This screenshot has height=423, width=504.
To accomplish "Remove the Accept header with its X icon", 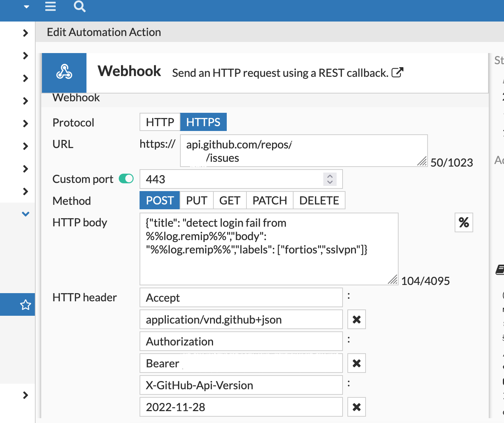I will pyautogui.click(x=356, y=319).
